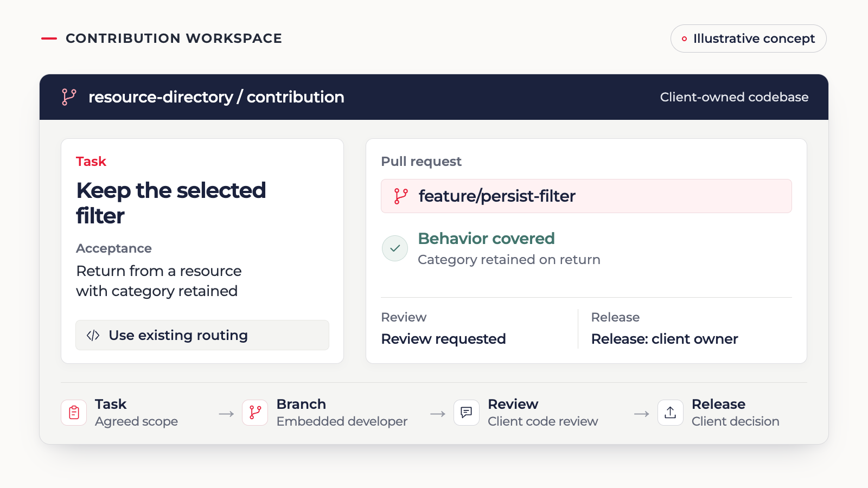
Task: Click the Client code review caption
Action: pos(543,421)
